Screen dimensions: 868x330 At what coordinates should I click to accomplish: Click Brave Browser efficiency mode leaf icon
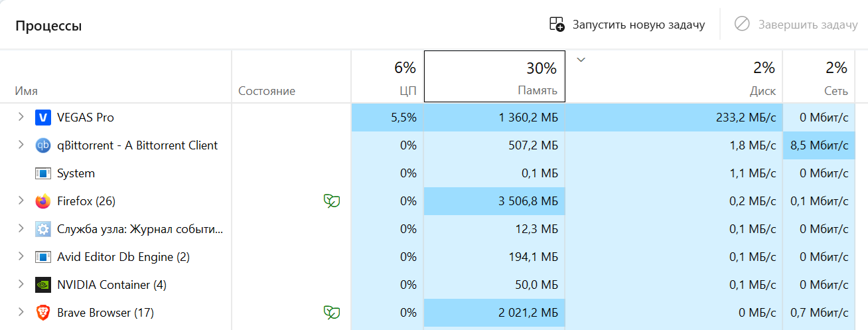click(331, 312)
